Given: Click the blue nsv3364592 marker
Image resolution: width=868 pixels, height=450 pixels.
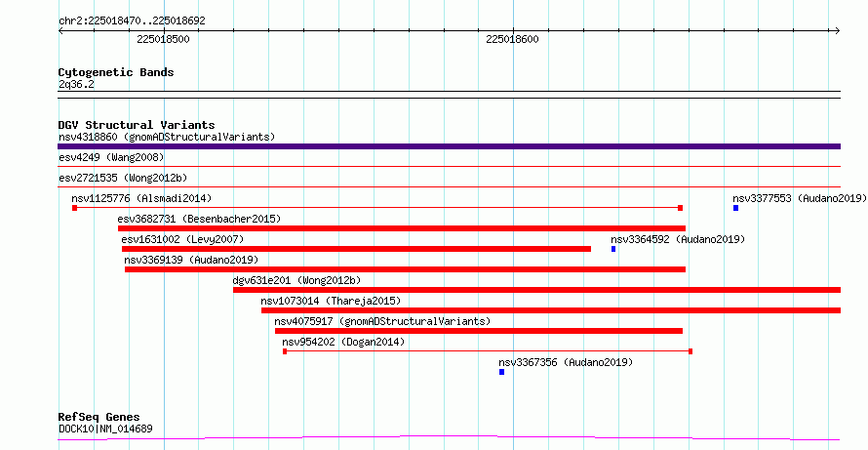Looking at the screenshot, I should coord(613,249).
